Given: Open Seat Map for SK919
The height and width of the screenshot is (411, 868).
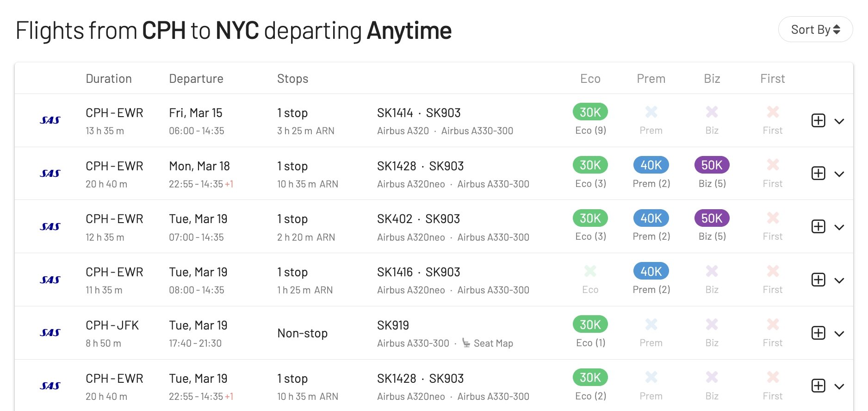Looking at the screenshot, I should (x=488, y=343).
